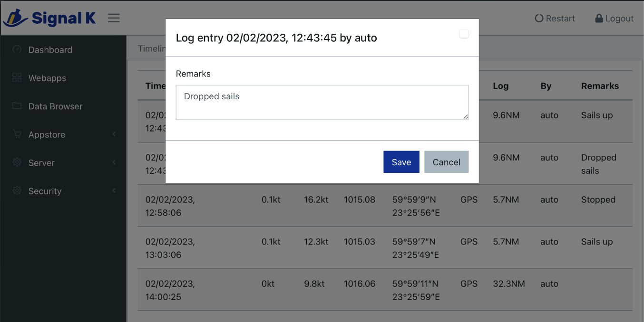Toggle the hamburger sidebar menu
644x322 pixels.
114,18
